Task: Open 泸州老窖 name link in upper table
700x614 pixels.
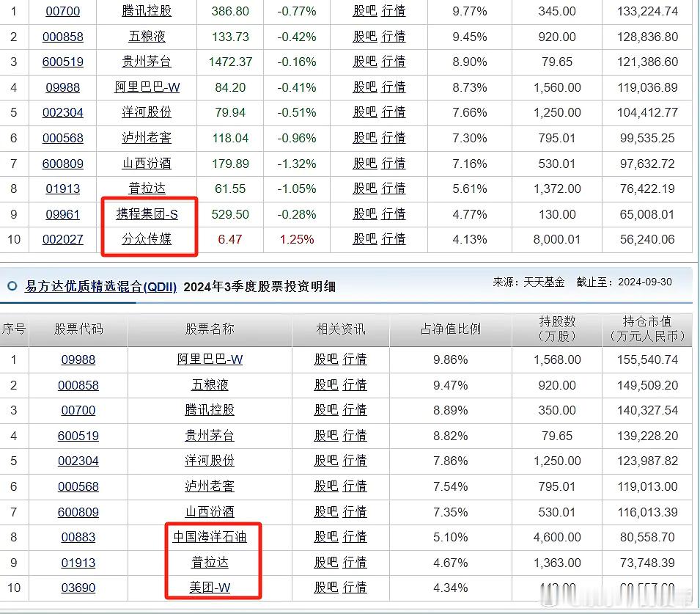Action: pyautogui.click(x=147, y=138)
